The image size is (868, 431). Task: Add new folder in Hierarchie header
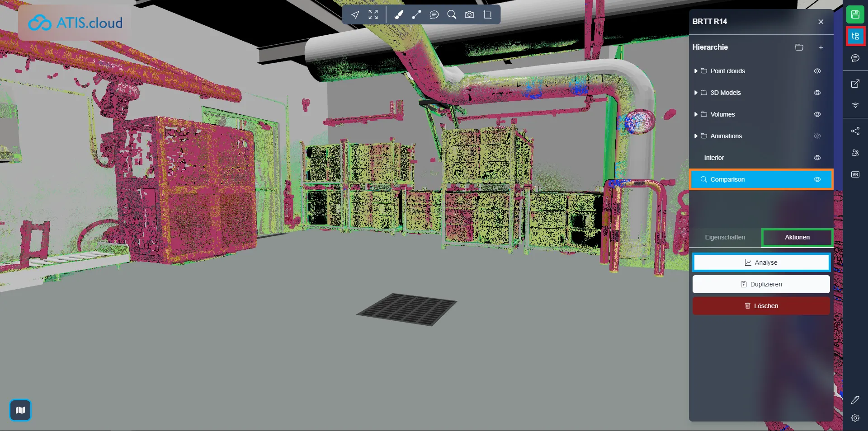799,47
